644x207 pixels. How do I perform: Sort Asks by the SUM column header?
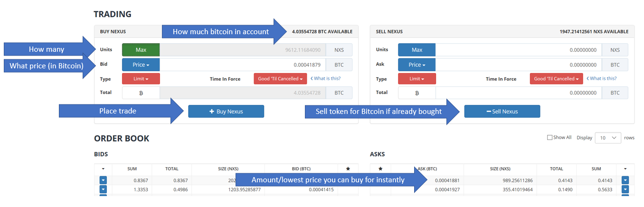coord(597,169)
